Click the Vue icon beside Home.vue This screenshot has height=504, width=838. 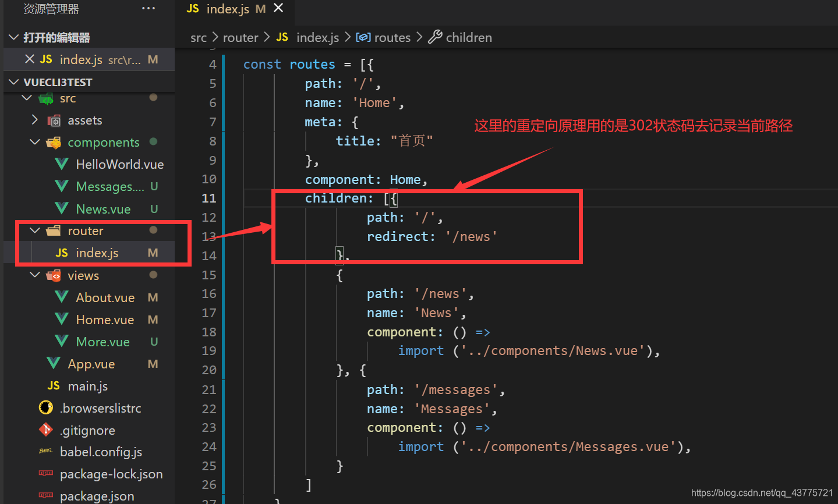pyautogui.click(x=62, y=319)
